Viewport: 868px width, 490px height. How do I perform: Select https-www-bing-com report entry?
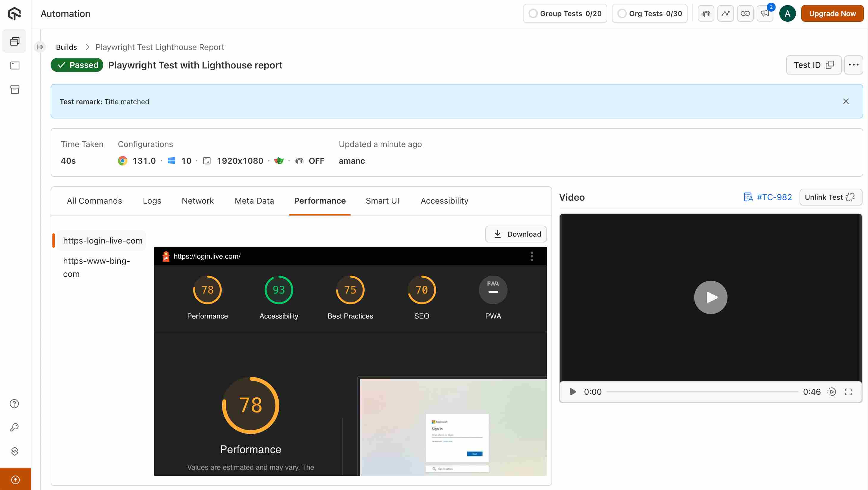(x=96, y=267)
